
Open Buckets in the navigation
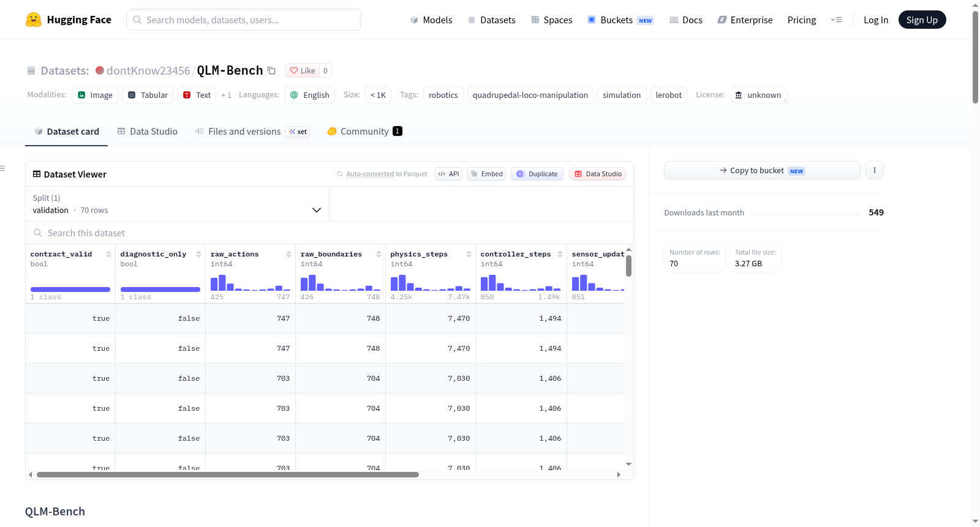620,20
